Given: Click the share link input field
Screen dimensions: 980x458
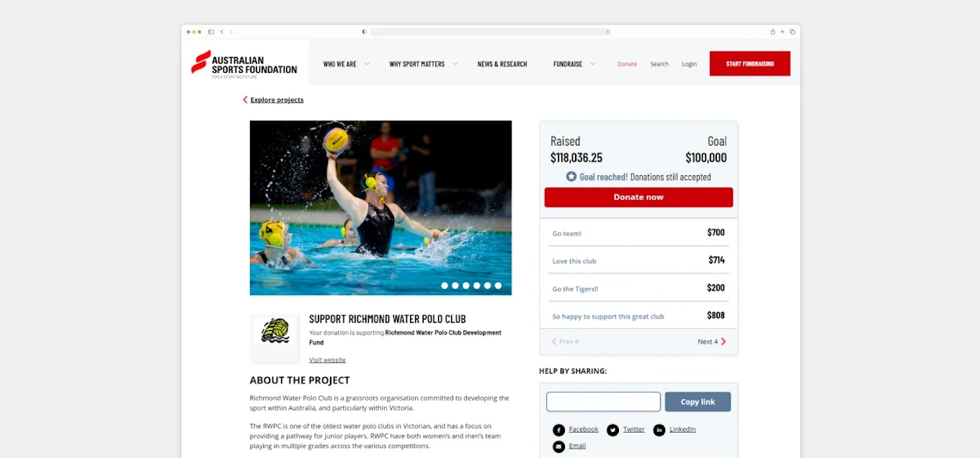Looking at the screenshot, I should [x=603, y=402].
